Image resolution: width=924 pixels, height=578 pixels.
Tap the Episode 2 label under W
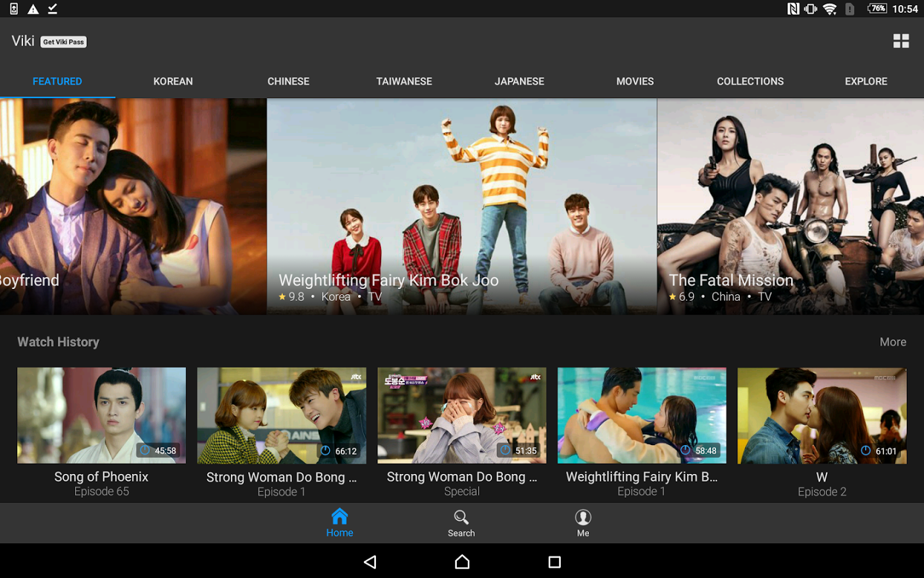[822, 492]
